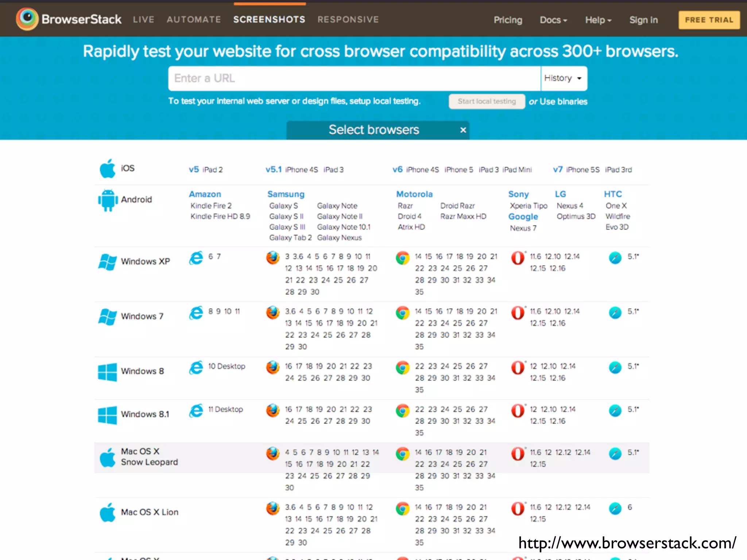Select LG Optimus 3D device
The image size is (747, 560).
576,217
